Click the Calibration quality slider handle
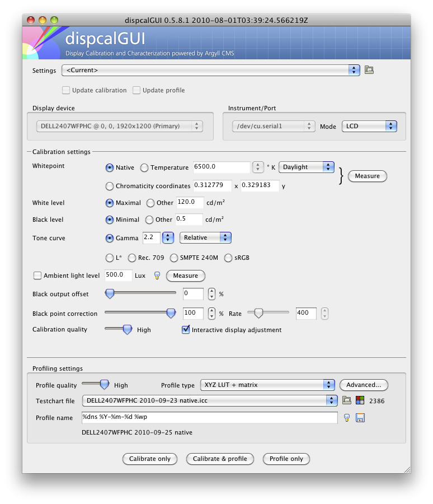 [x=128, y=329]
